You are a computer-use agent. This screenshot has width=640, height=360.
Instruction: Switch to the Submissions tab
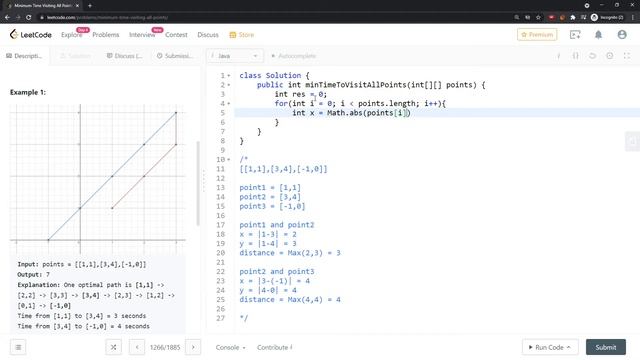click(175, 56)
